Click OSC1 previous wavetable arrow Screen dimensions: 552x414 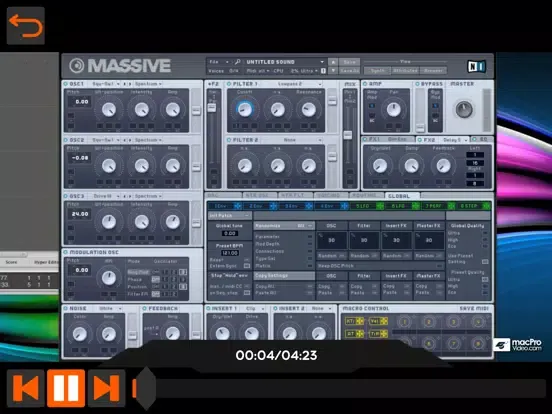(x=124, y=84)
